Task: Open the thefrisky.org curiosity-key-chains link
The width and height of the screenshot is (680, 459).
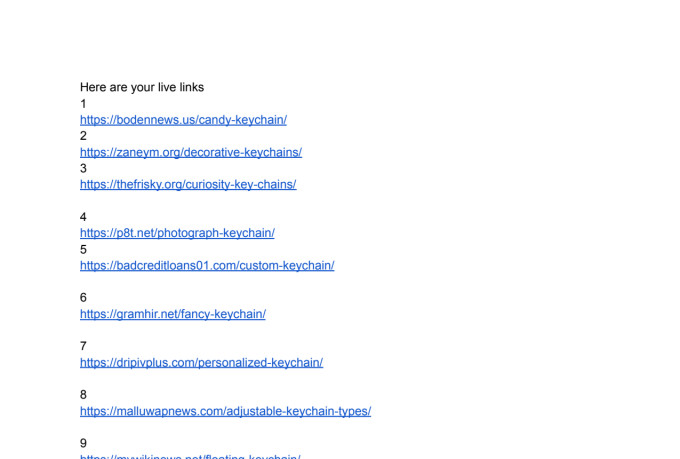Action: pyautogui.click(x=188, y=184)
